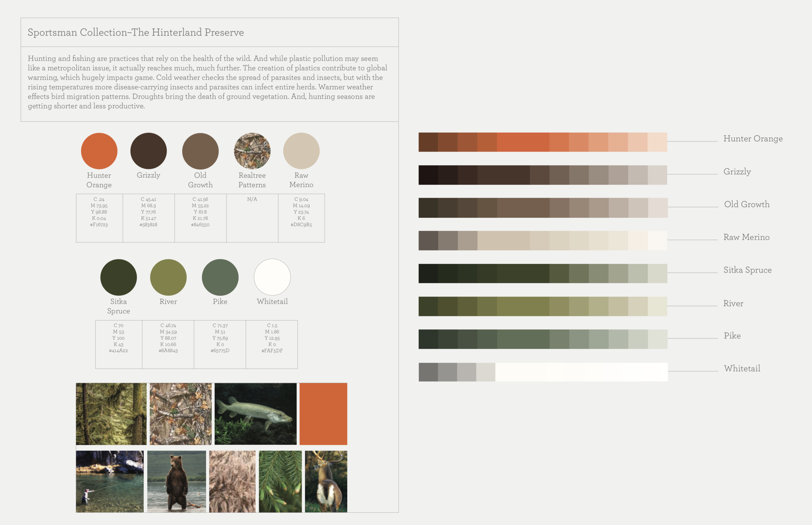Screen dimensions: 812x525
Task: Click the Hunter Orange circle swatch
Action: click(x=99, y=151)
